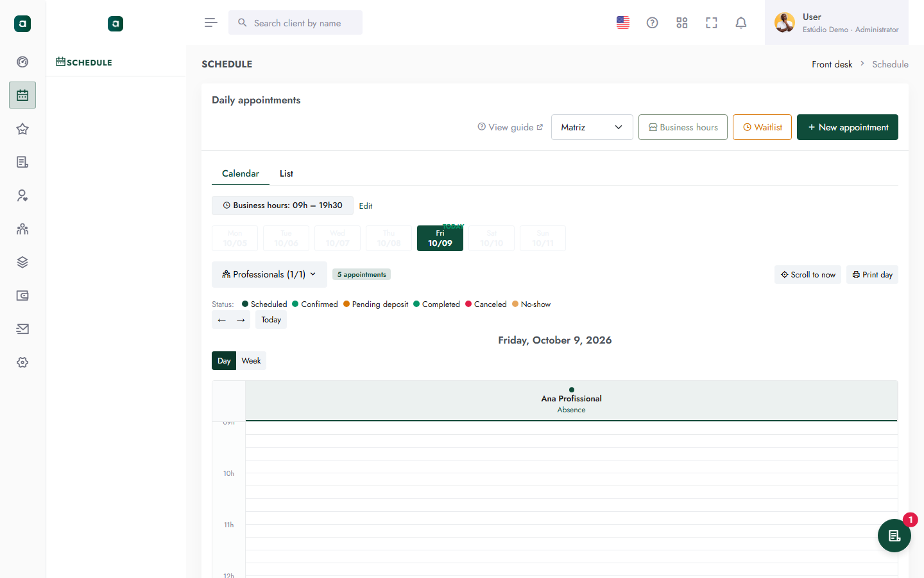924x578 pixels.
Task: Open the Matriz location dropdown
Action: [x=592, y=127]
